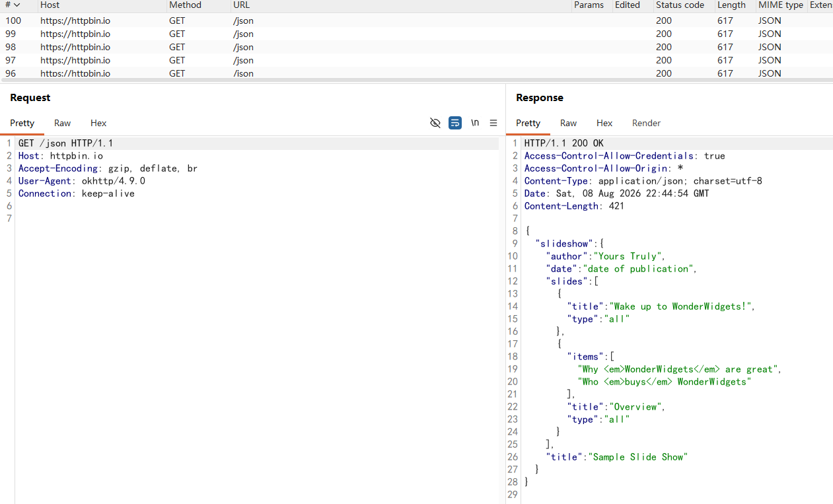Click the Request panel title
This screenshot has width=833, height=504.
[x=30, y=97]
